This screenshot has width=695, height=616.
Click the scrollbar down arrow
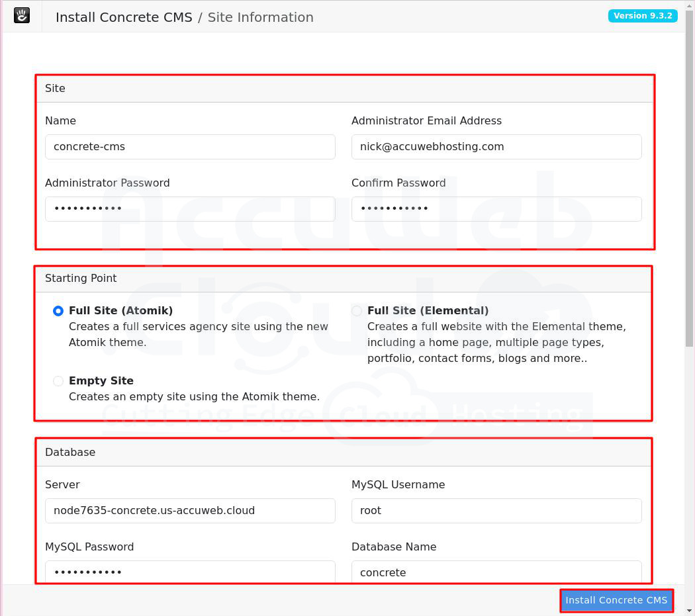690,610
